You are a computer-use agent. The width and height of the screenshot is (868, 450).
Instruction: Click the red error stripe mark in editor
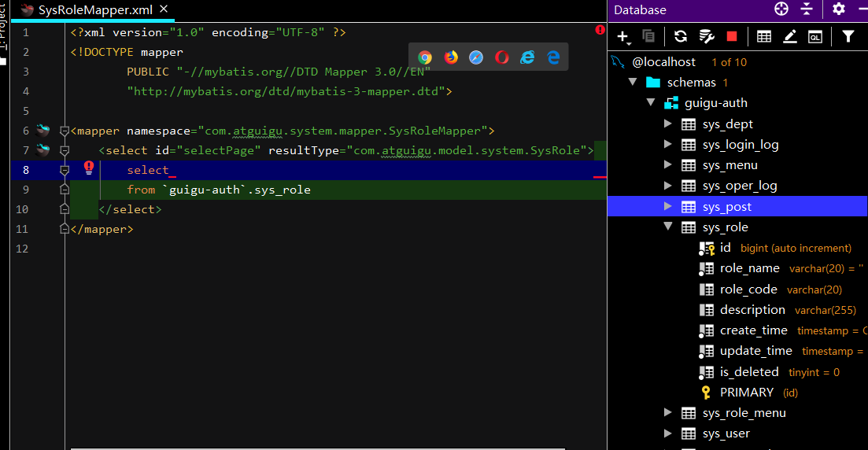click(600, 176)
